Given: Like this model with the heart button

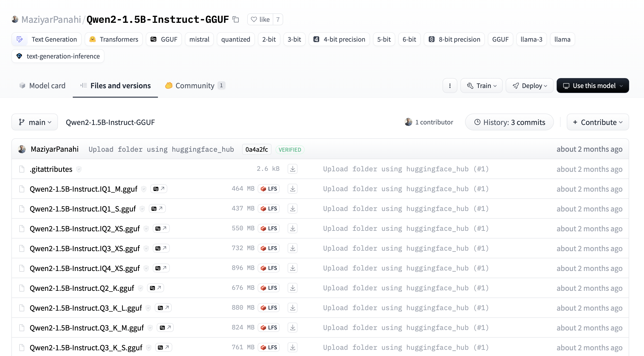Looking at the screenshot, I should (260, 19).
